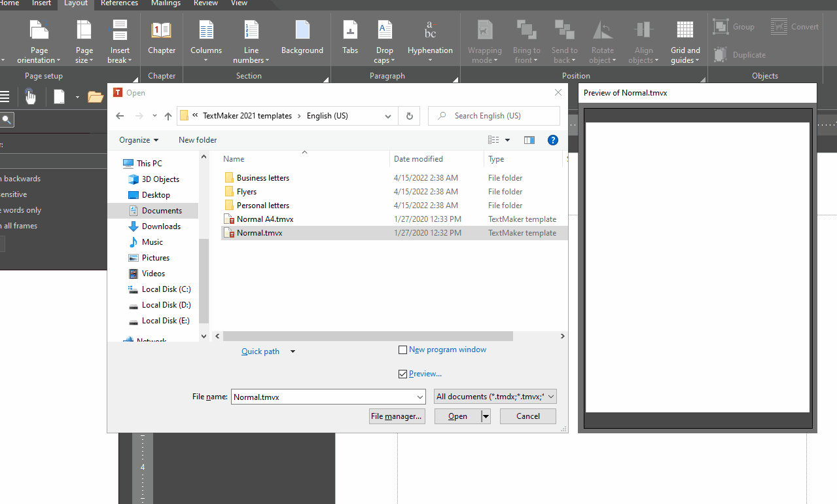
Task: Click the Hyphenation icon
Action: point(430,31)
